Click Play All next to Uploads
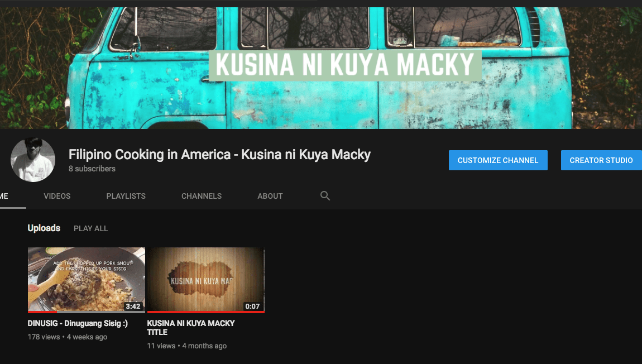This screenshot has height=364, width=642. pyautogui.click(x=91, y=228)
